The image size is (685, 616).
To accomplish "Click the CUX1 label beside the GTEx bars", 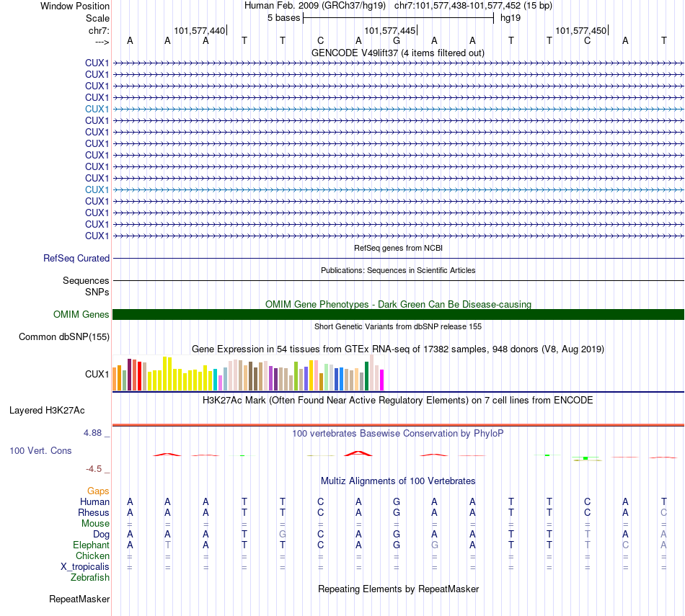I will point(97,374).
